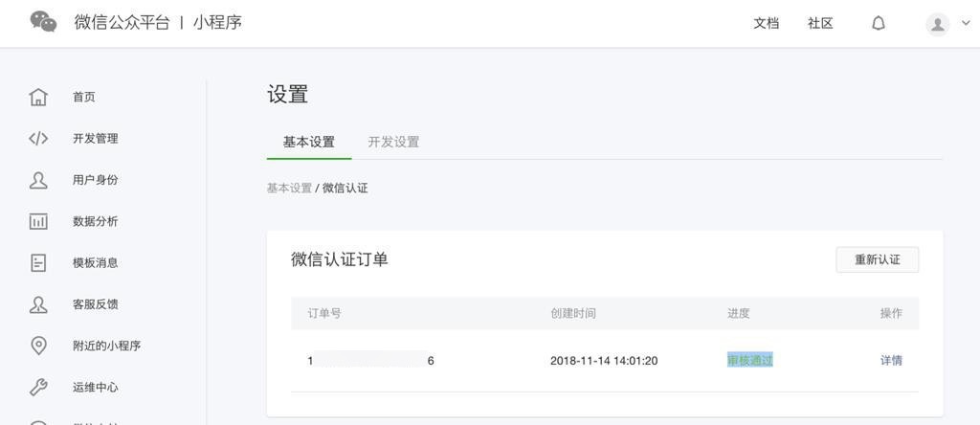
Task: Click the document icon for 模板消息
Action: coord(38,262)
